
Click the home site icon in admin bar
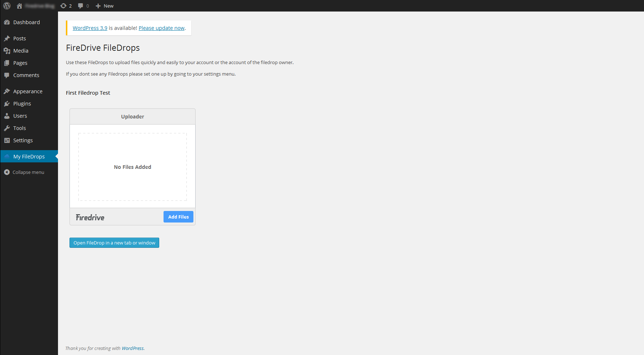tap(19, 6)
